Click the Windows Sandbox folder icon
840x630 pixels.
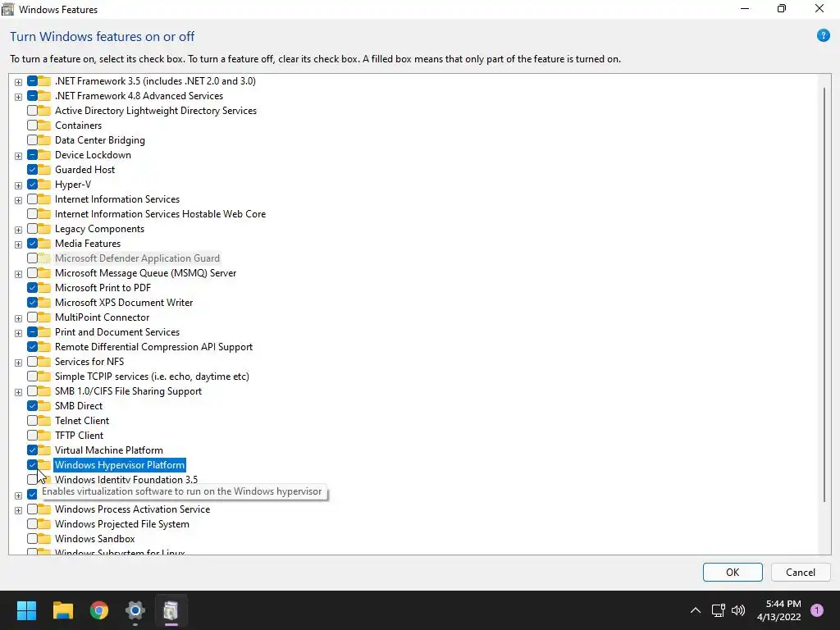coord(44,539)
